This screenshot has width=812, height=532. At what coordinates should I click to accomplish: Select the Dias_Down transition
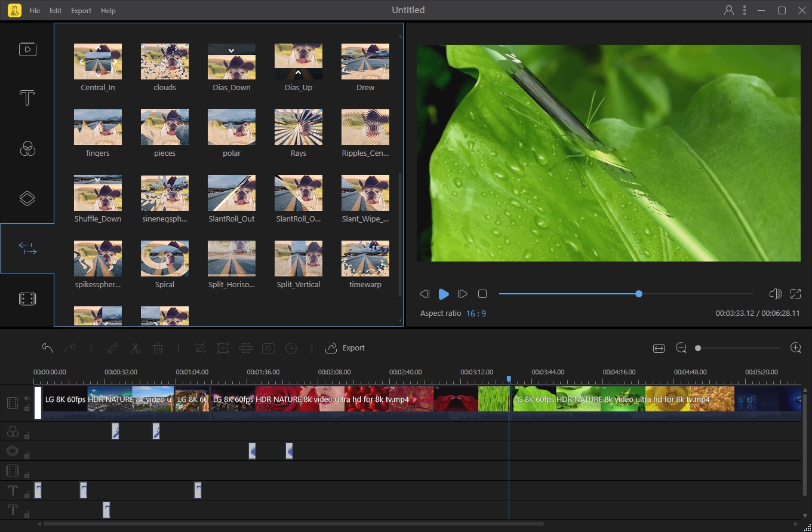(232, 67)
